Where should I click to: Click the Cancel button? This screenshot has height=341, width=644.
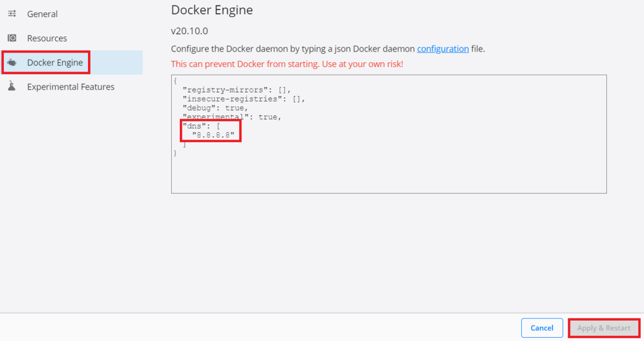[542, 328]
